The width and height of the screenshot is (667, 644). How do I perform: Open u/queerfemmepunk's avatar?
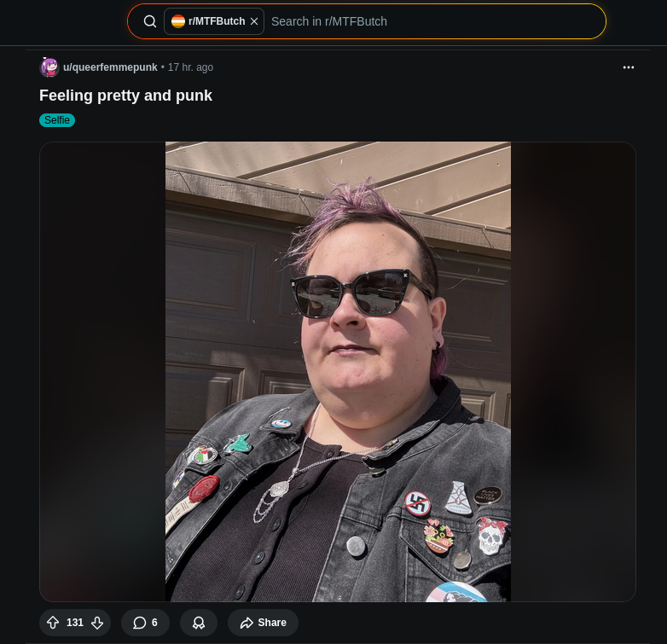pyautogui.click(x=49, y=67)
